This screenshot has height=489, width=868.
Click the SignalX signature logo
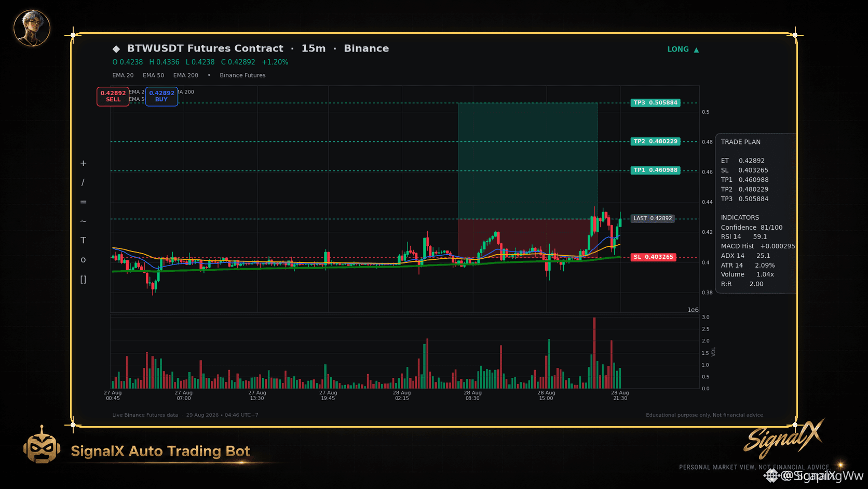pyautogui.click(x=784, y=439)
